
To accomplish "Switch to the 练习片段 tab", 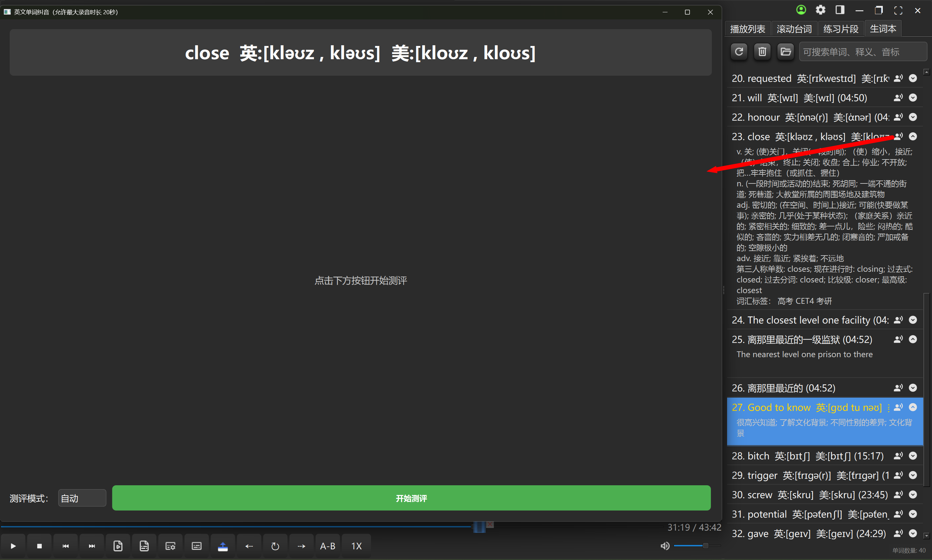I will pyautogui.click(x=841, y=29).
